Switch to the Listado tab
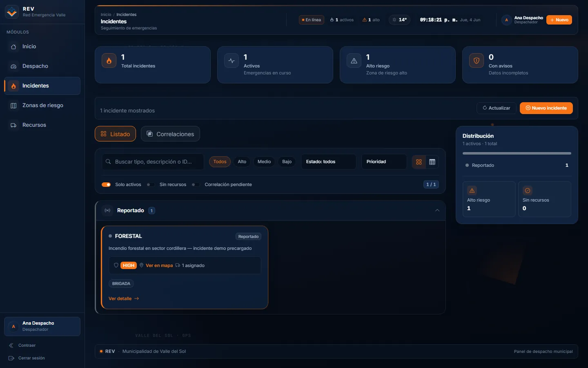588x368 pixels. pos(115,134)
